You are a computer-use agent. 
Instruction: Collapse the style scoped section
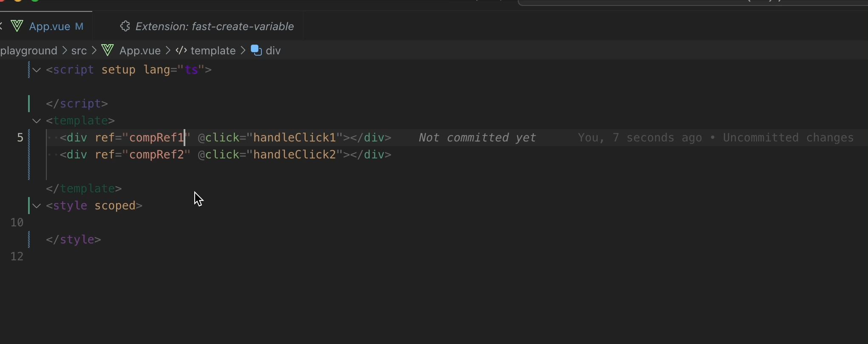click(x=37, y=206)
